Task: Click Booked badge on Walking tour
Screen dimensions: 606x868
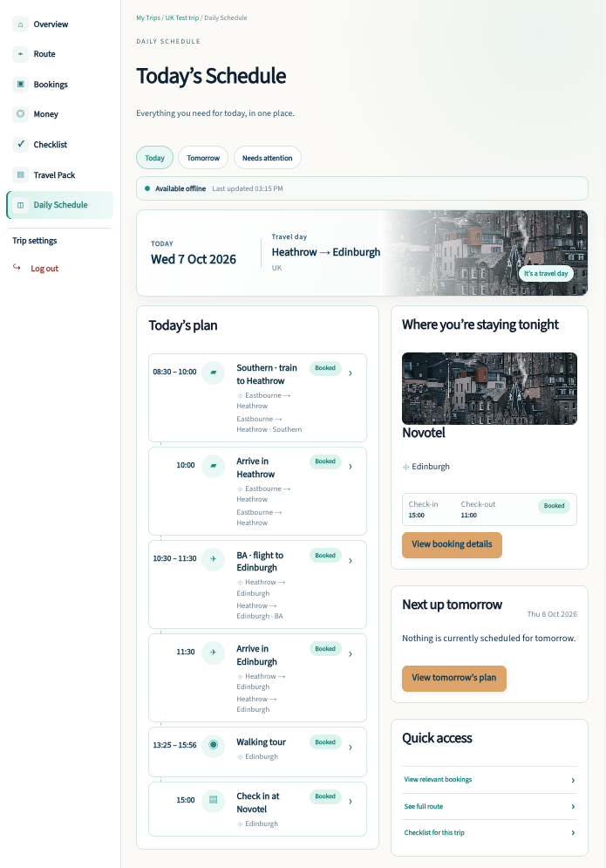Action: [325, 742]
